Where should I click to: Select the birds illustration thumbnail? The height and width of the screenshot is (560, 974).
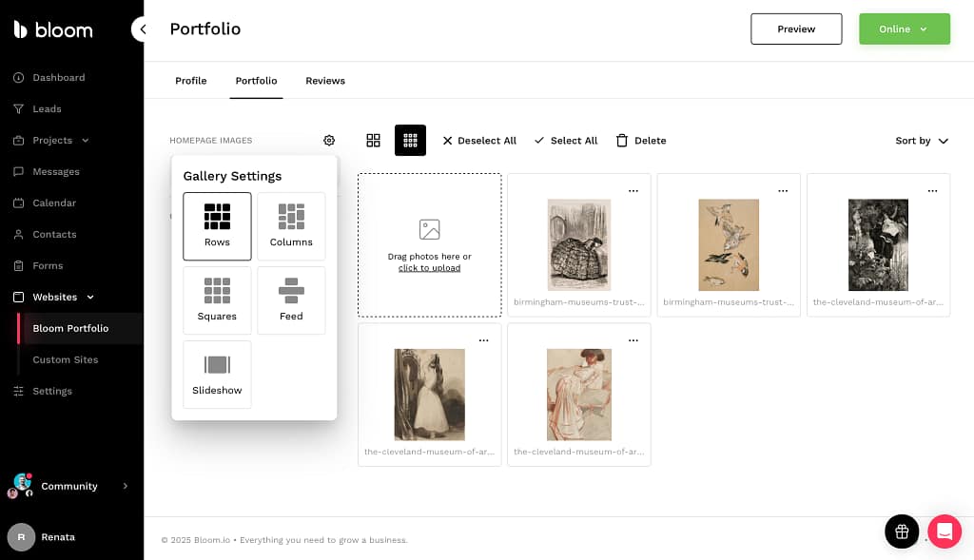(729, 244)
